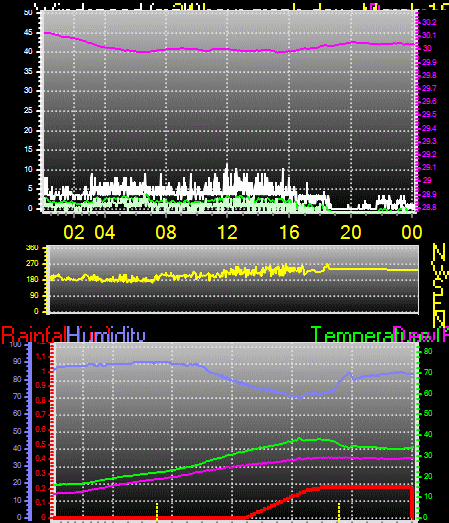Select 270 on the yellow wind direction axis
Screen dimensions: 449x523
click(x=32, y=264)
